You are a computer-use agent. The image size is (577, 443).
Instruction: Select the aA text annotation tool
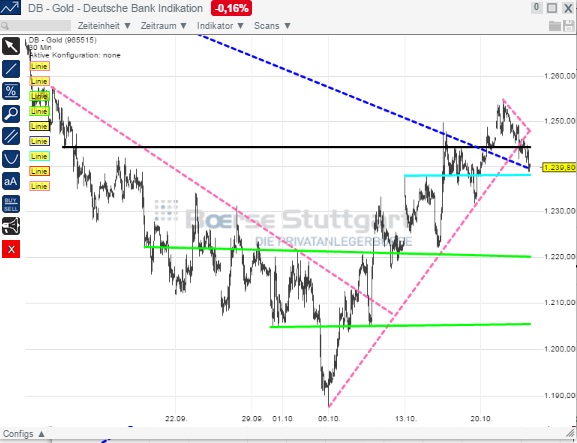click(11, 181)
